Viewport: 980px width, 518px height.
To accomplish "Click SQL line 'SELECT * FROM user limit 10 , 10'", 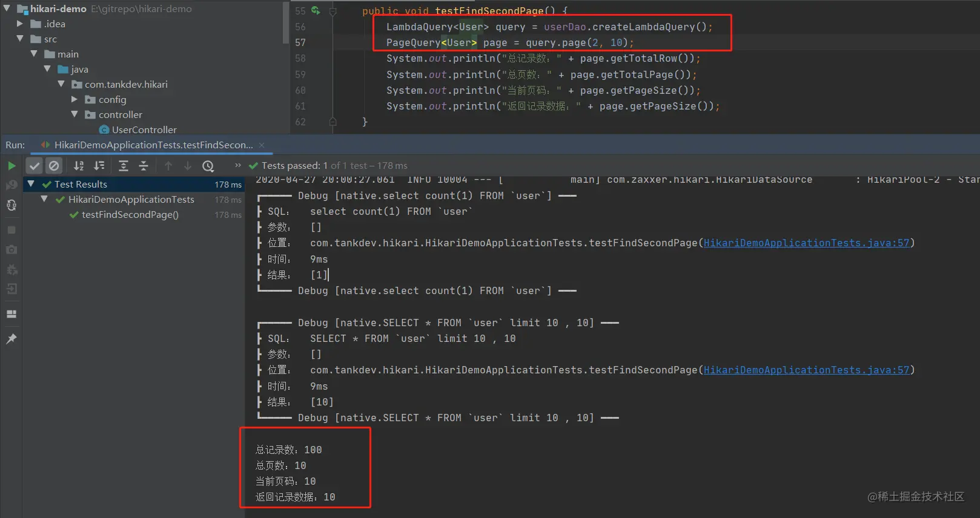I will coord(413,338).
